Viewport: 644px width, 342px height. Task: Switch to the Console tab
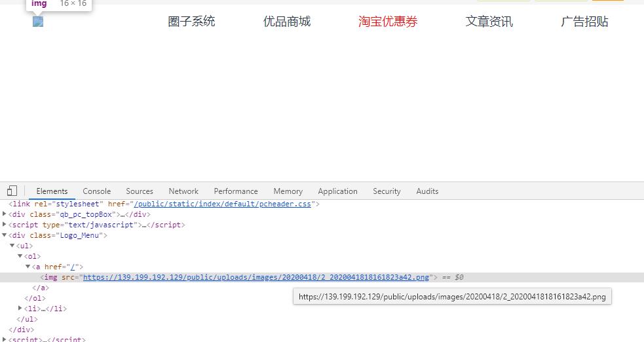tap(96, 191)
